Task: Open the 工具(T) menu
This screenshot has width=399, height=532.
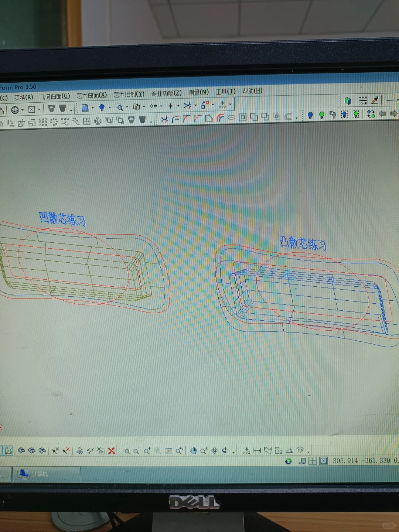Action: [x=225, y=92]
